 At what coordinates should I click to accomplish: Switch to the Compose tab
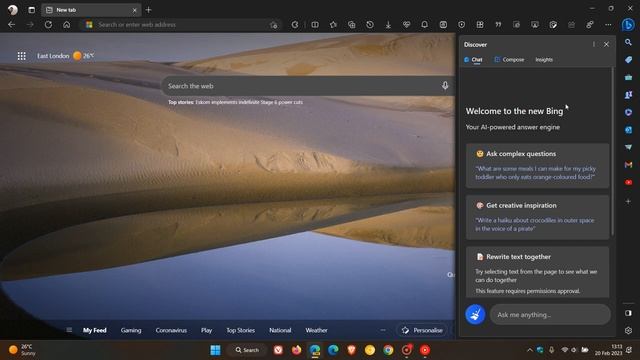coord(509,60)
